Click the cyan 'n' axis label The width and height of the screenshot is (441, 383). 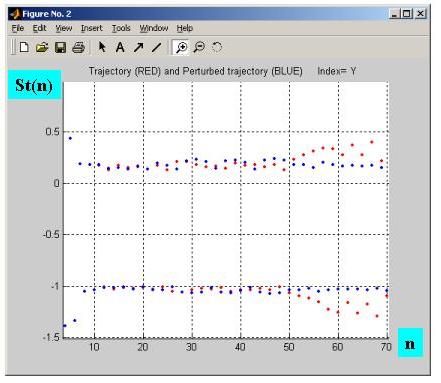tap(410, 342)
